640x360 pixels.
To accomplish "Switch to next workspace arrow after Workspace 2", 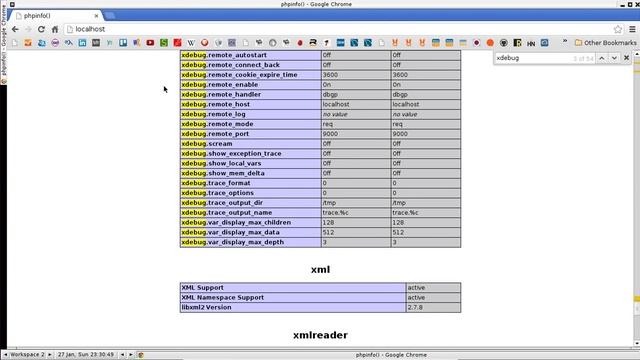I will click(x=50, y=355).
